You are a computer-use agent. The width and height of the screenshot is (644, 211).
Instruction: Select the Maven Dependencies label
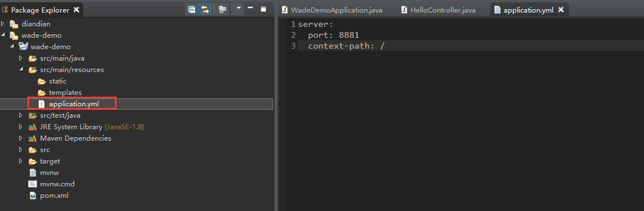click(75, 138)
